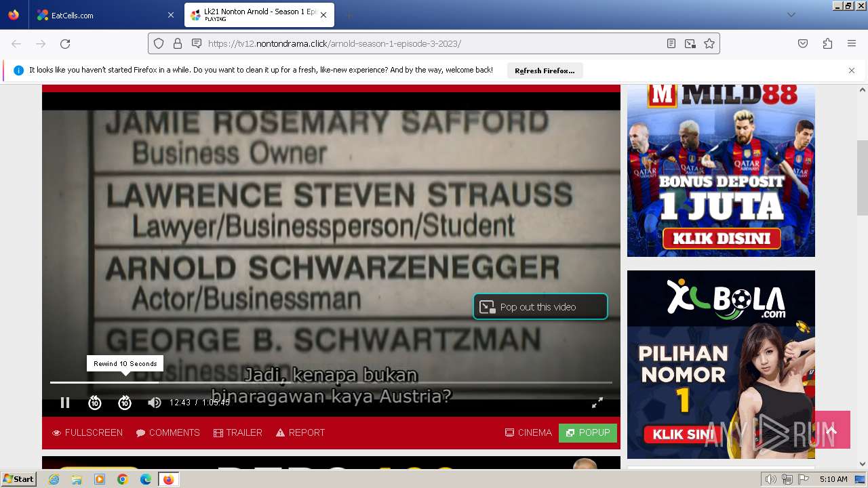Image resolution: width=868 pixels, height=488 pixels.
Task: Switch to CINEMA mode
Action: 528,432
